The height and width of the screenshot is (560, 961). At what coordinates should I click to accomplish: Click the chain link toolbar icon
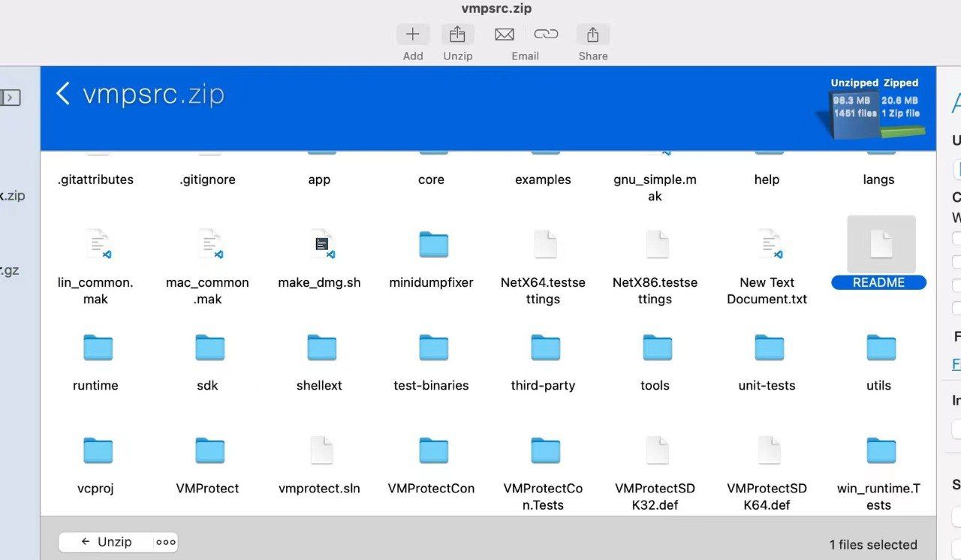[x=546, y=35]
